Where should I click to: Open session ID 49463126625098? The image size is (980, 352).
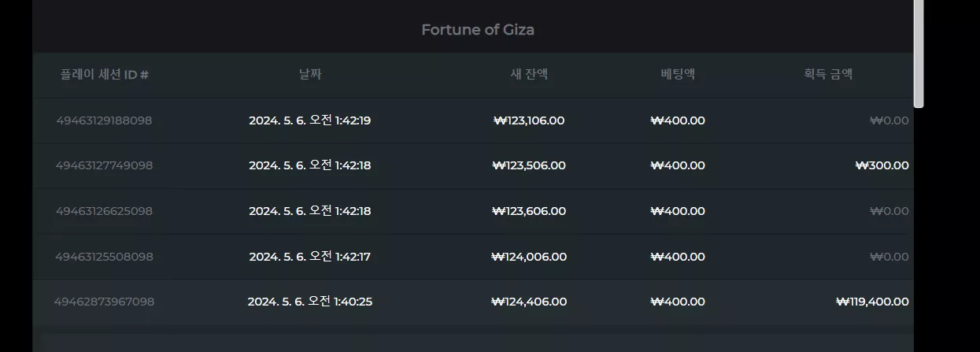tap(104, 211)
